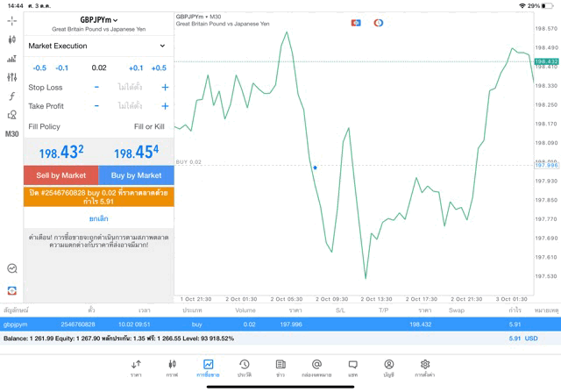Open the History tab clock icon
This screenshot has width=561, height=392.
pyautogui.click(x=244, y=367)
